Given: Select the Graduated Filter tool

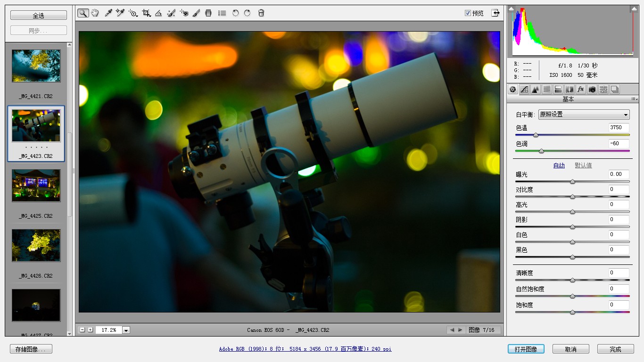Looking at the screenshot, I should [x=208, y=13].
